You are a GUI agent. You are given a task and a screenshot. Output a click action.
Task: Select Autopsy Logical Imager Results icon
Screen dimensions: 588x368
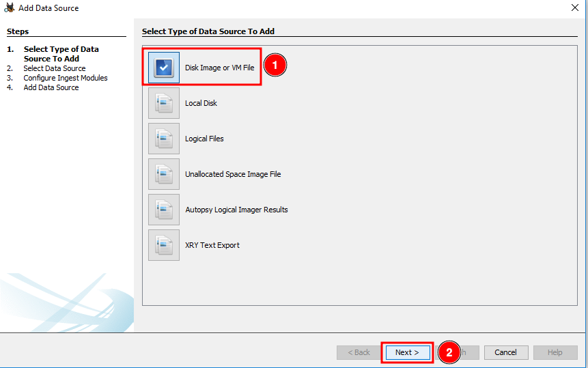164,210
